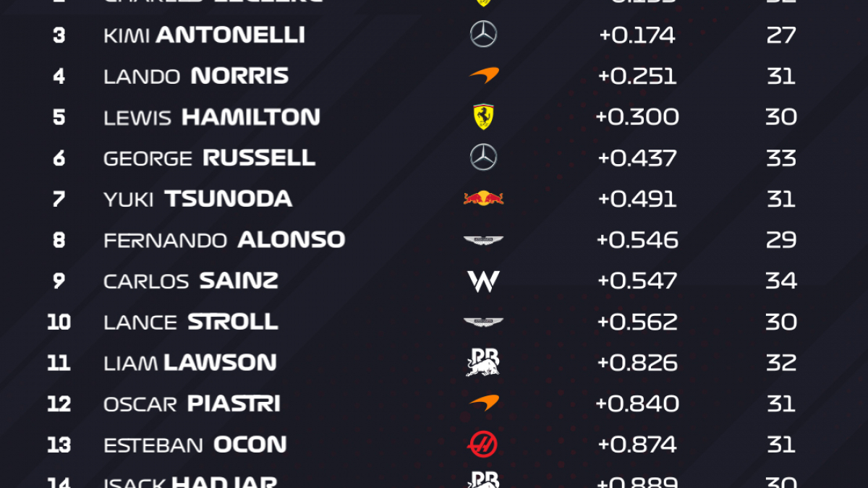Viewport: 868px width, 488px height.
Task: Click the Mercedes logo beside George Russell
Action: tap(483, 158)
